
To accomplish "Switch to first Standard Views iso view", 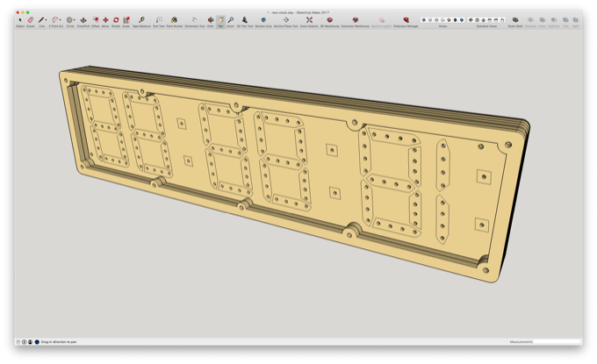I will [x=471, y=20].
